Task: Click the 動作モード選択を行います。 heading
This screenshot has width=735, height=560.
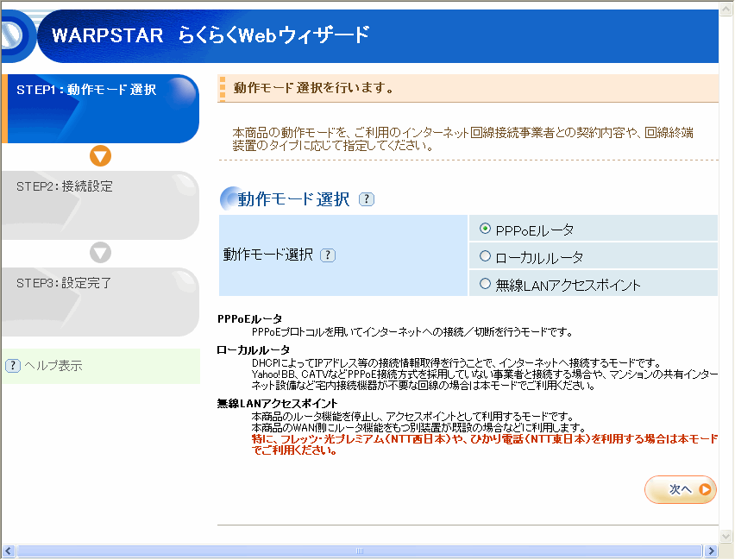Action: click(x=314, y=88)
